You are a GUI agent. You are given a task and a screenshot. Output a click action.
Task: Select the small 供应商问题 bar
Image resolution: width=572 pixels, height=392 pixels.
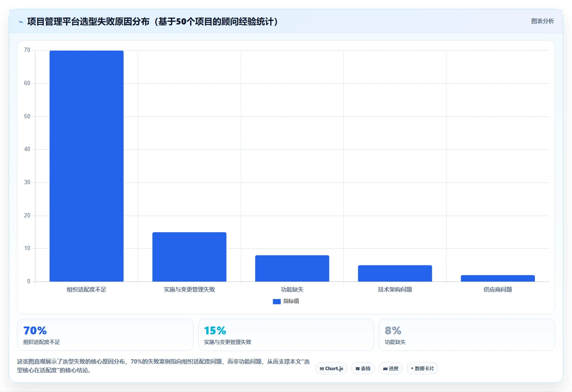click(x=498, y=278)
